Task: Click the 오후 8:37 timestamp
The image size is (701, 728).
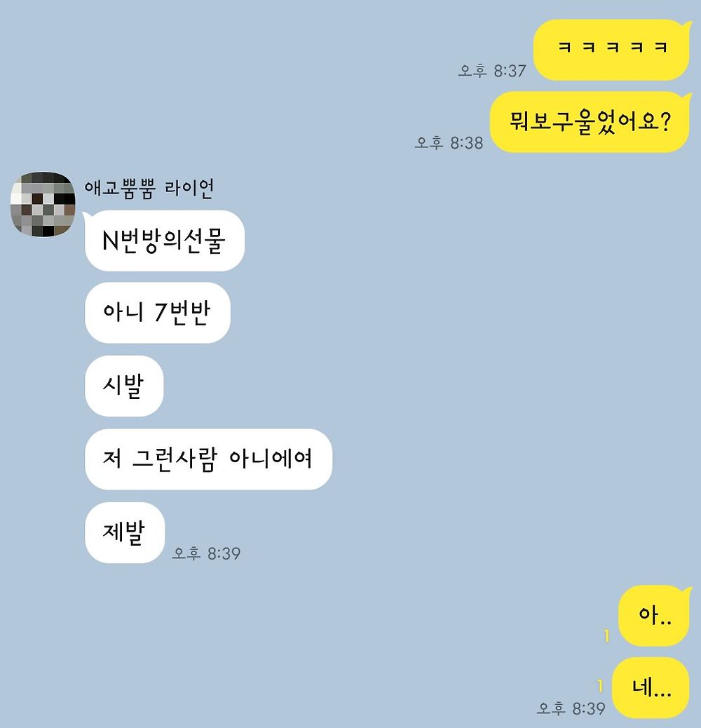Action: 492,71
